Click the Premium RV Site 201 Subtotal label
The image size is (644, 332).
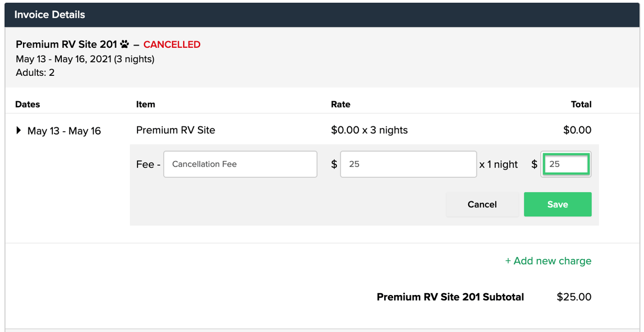point(450,297)
